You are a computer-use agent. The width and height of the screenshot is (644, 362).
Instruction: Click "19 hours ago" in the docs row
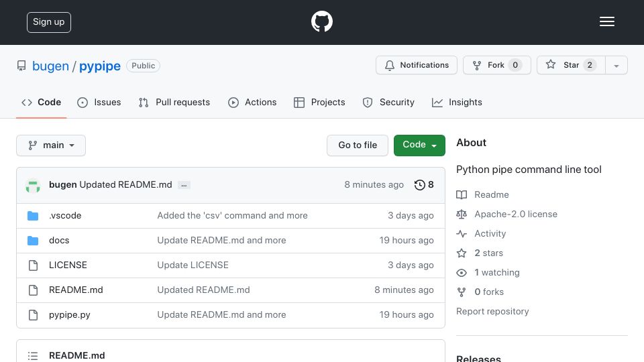[x=407, y=241]
